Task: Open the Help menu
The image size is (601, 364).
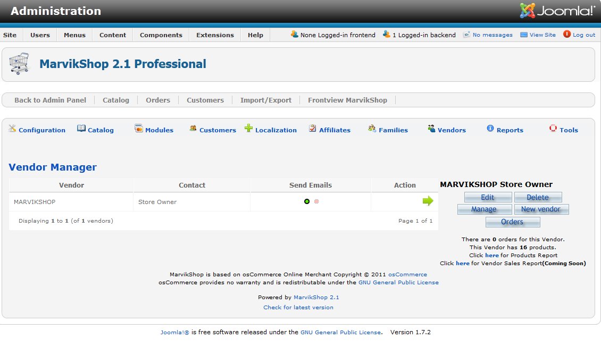Action: point(255,35)
